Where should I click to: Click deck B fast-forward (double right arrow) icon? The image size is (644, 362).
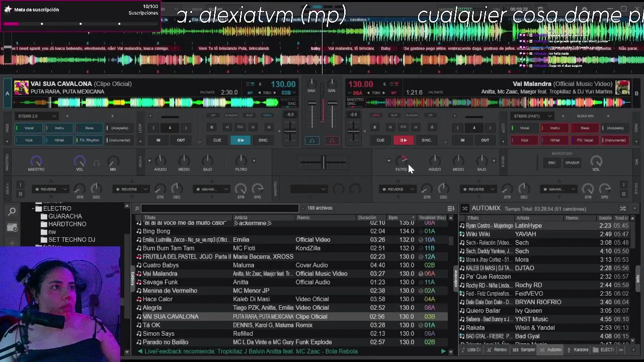click(x=416, y=128)
